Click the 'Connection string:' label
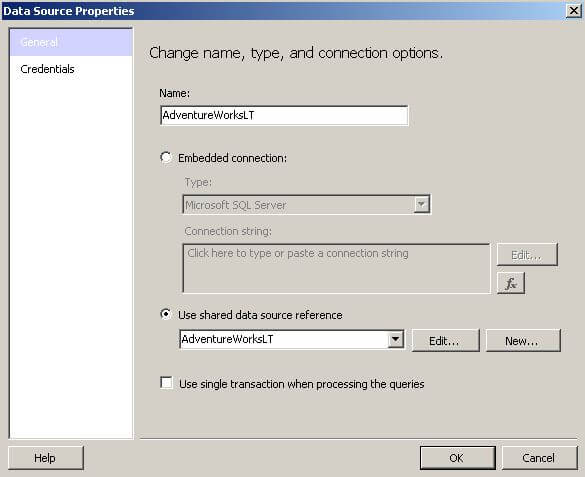Screen dimensions: 585x477 [228, 231]
